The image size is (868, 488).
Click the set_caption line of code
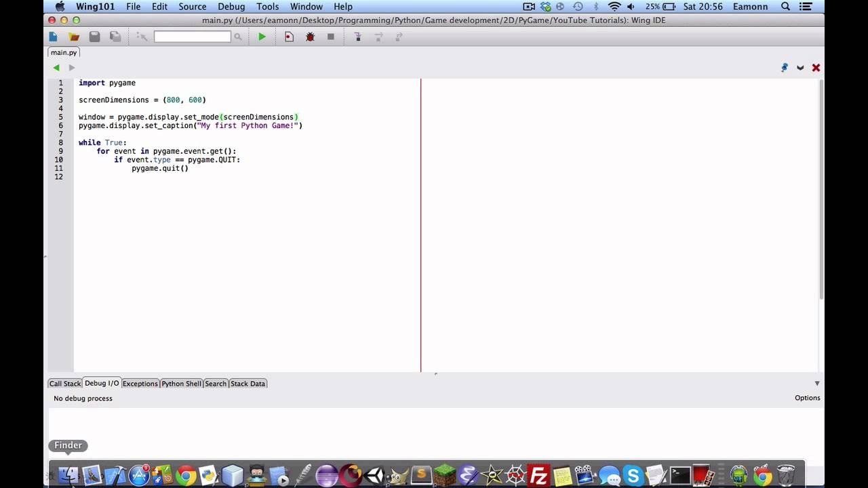(x=191, y=125)
